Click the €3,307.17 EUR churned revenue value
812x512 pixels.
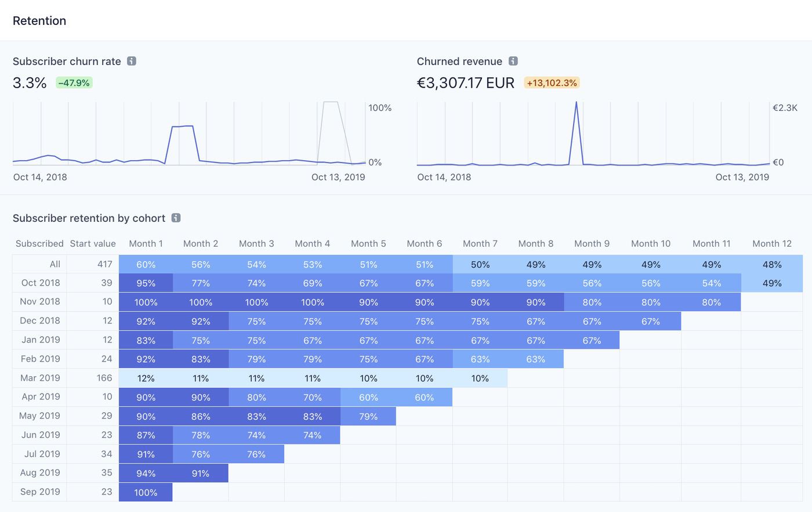[466, 83]
